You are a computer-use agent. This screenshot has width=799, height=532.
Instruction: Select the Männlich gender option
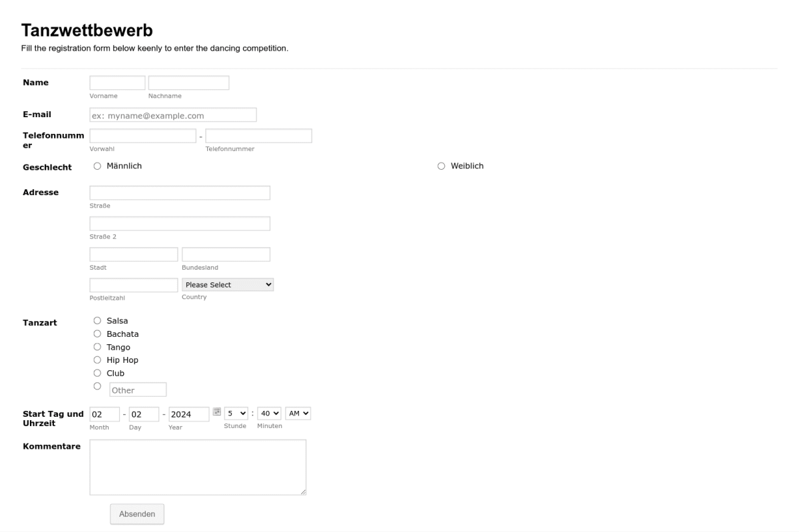(97, 165)
